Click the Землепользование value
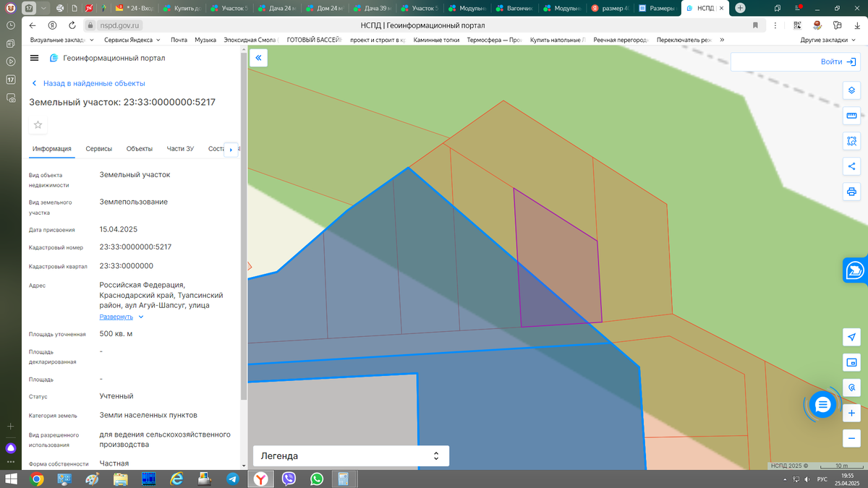Image resolution: width=868 pixels, height=488 pixels. point(133,202)
